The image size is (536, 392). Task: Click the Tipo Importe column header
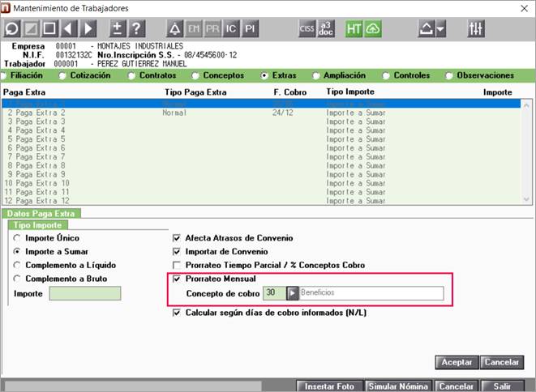coord(350,92)
